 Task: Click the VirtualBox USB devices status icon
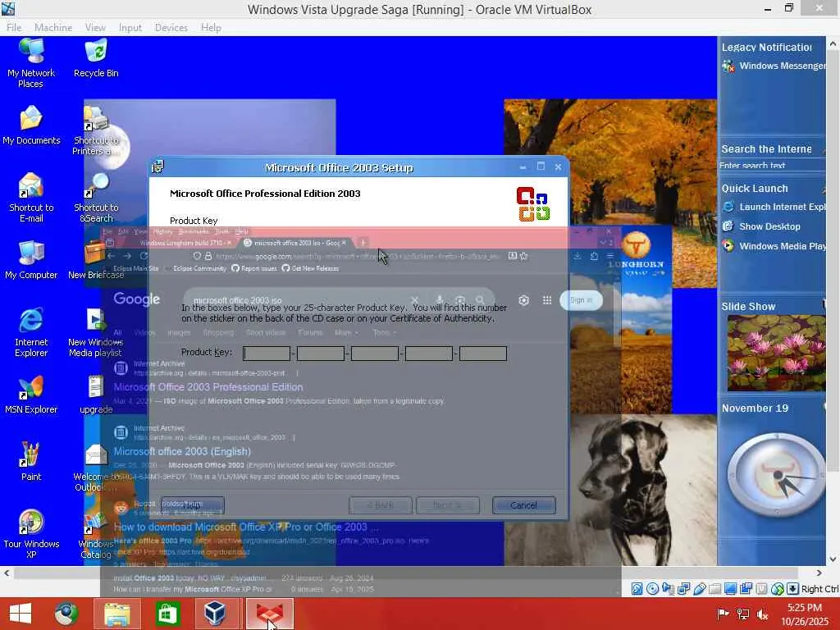pos(699,589)
